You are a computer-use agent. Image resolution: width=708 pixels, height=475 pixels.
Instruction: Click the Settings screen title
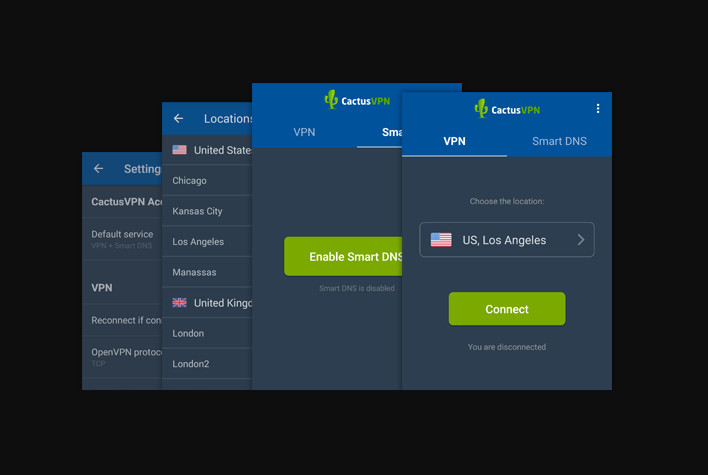(x=143, y=169)
